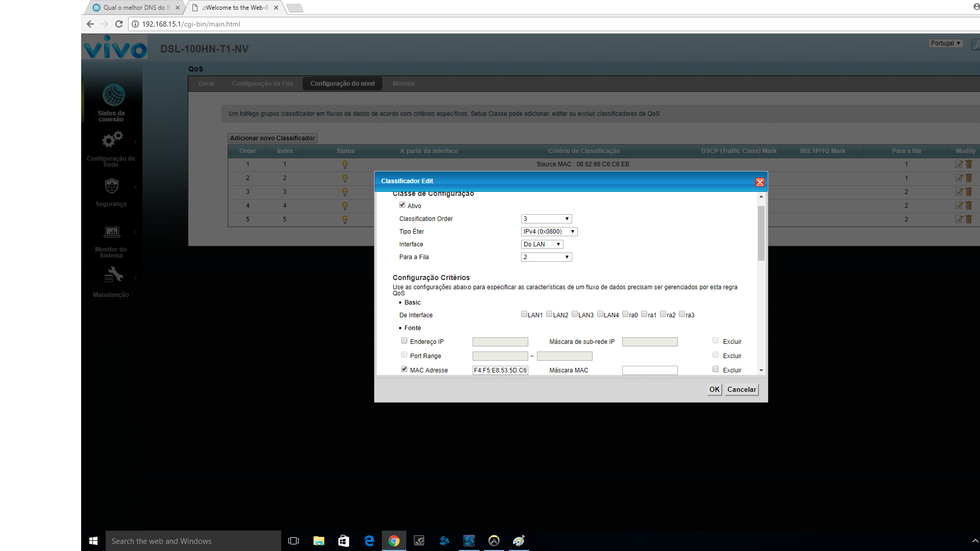
Task: Delete classifier in row 4
Action: point(969,206)
